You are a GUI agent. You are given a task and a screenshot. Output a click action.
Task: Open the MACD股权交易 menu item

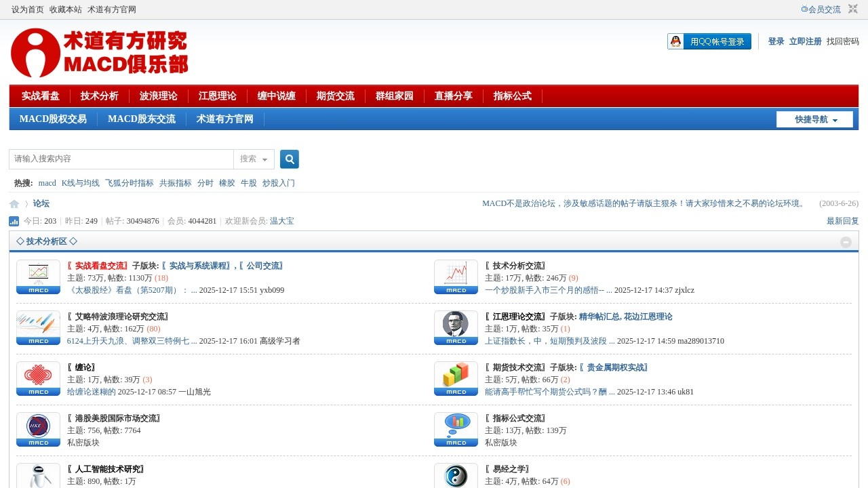coord(53,119)
